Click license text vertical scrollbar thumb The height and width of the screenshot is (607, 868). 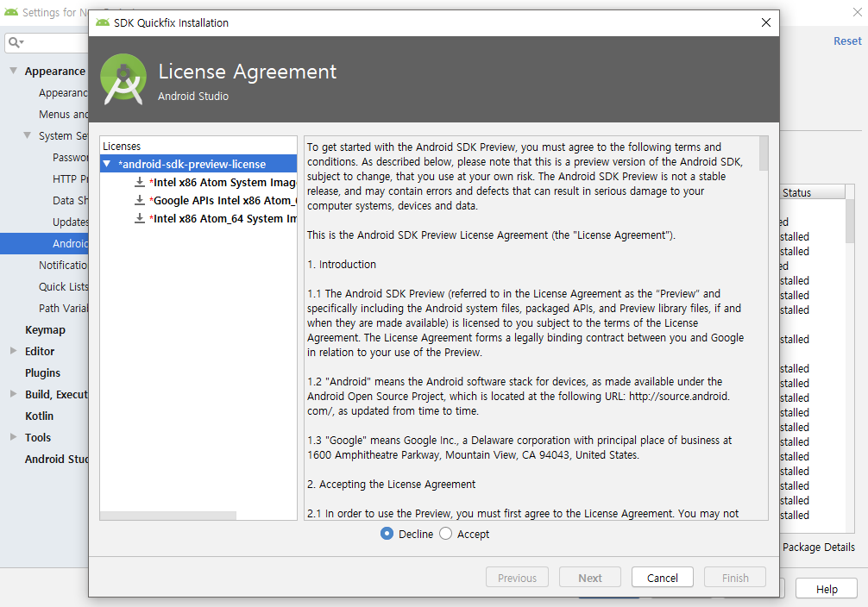click(x=764, y=153)
